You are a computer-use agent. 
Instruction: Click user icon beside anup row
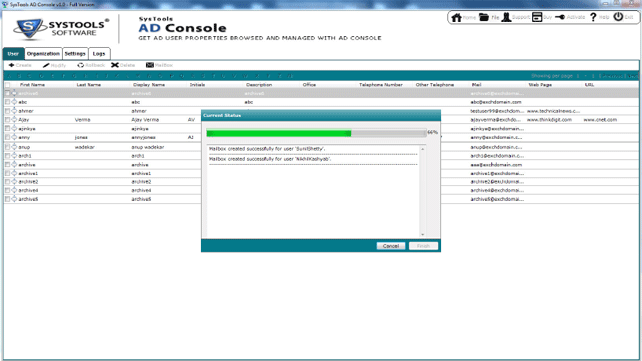coord(14,147)
